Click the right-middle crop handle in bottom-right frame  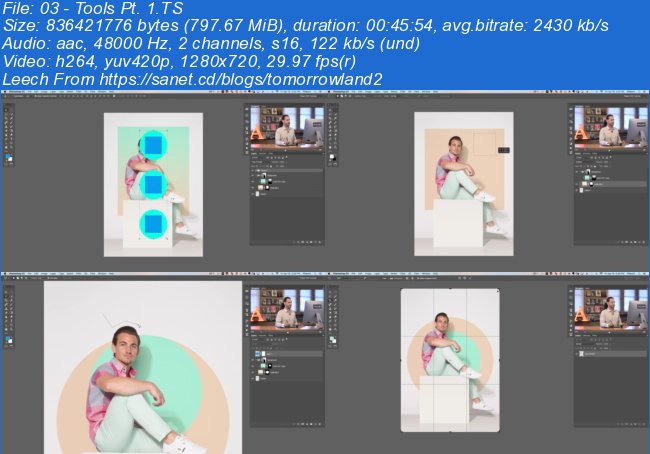(499, 360)
